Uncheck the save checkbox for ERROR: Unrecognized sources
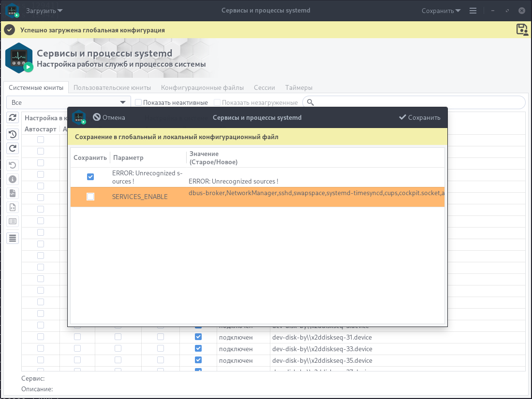The height and width of the screenshot is (399, 532). click(90, 177)
